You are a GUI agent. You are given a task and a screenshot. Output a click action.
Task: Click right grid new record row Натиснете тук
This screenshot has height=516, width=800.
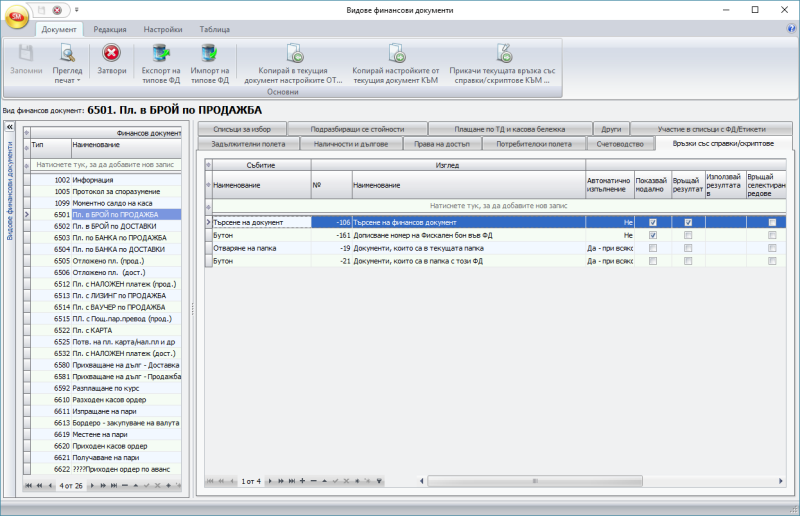point(498,206)
